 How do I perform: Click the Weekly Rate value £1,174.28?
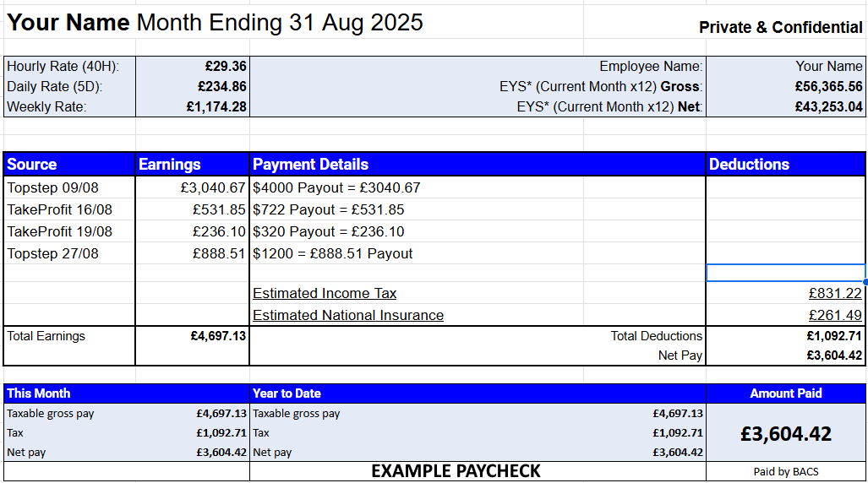[217, 106]
